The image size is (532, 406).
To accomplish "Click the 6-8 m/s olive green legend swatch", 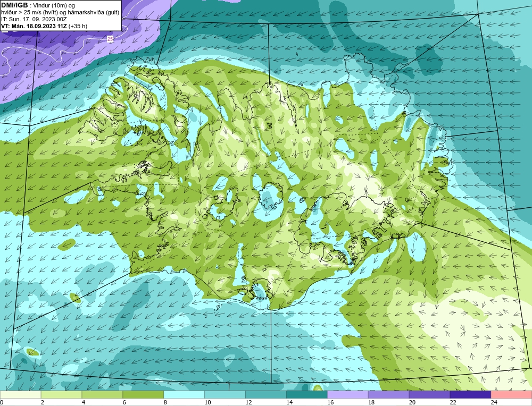I will coord(143,395).
